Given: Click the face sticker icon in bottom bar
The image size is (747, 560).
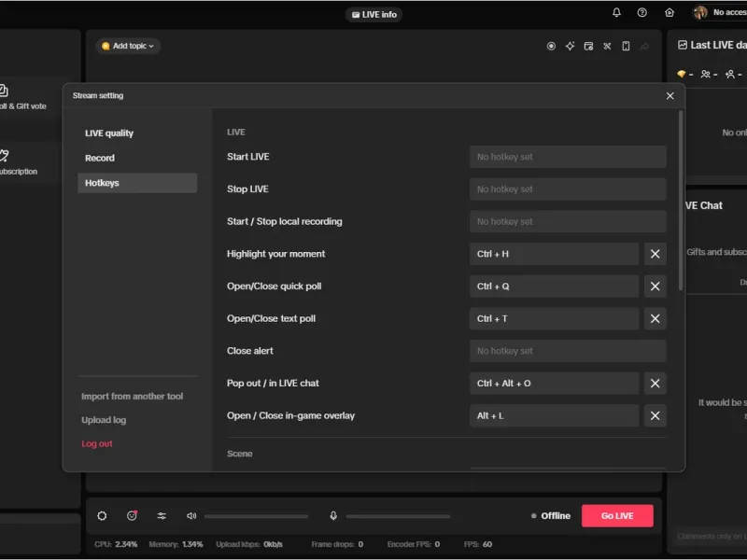Looking at the screenshot, I should pos(132,516).
